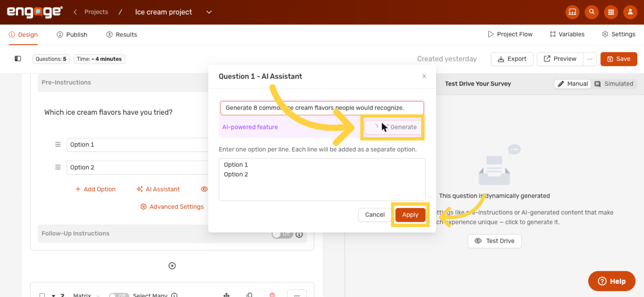
Task: Open Matrix question type dropdown
Action: (87, 295)
